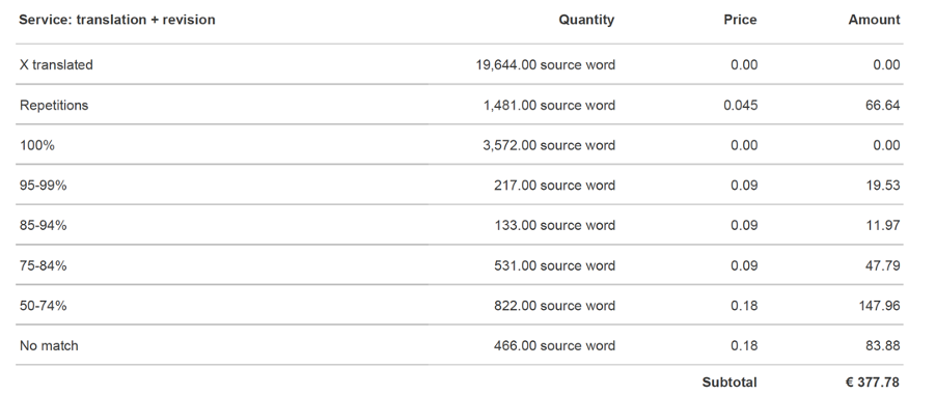This screenshot has width=936, height=396.
Task: Click the Amount column header
Action: pos(874,20)
